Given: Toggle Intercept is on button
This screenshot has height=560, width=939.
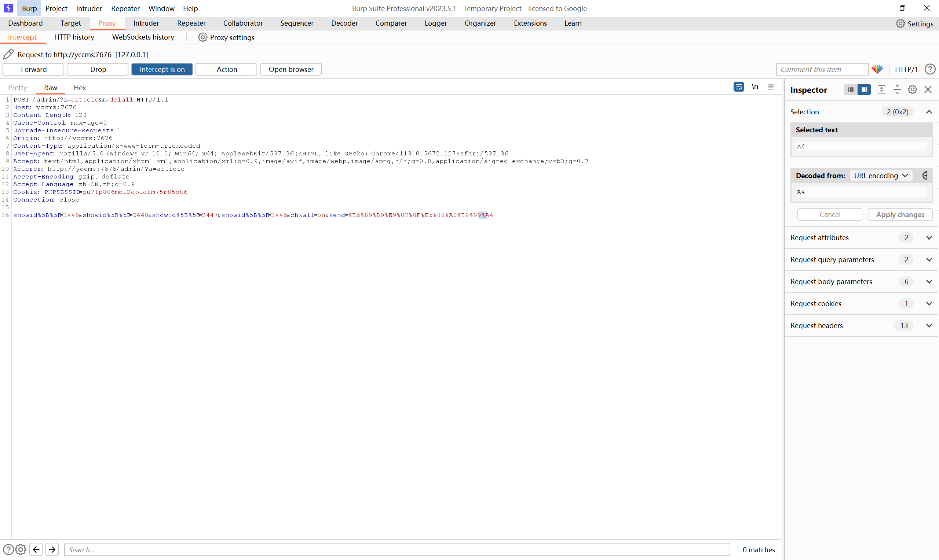Looking at the screenshot, I should pyautogui.click(x=162, y=69).
